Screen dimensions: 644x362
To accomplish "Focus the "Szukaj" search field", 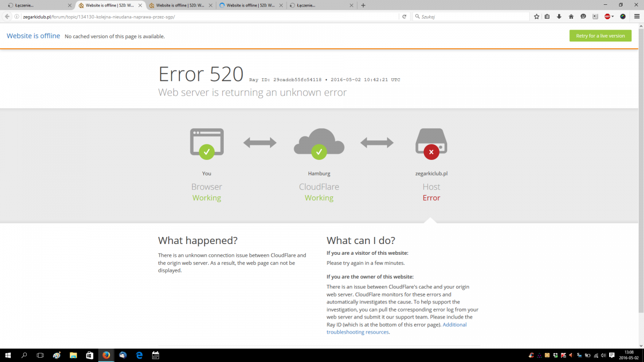I will point(470,17).
